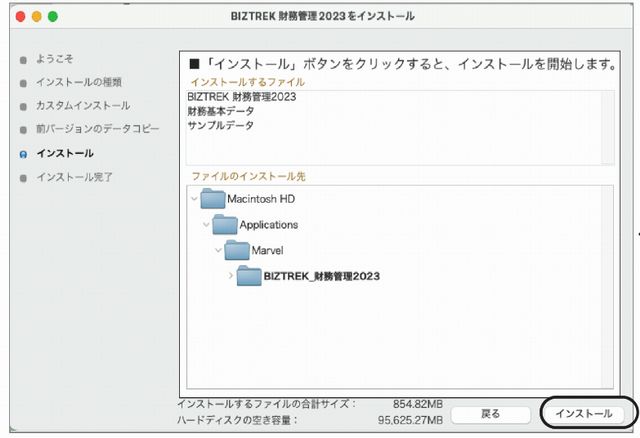
Task: Click the インストール button
Action: [x=584, y=414]
